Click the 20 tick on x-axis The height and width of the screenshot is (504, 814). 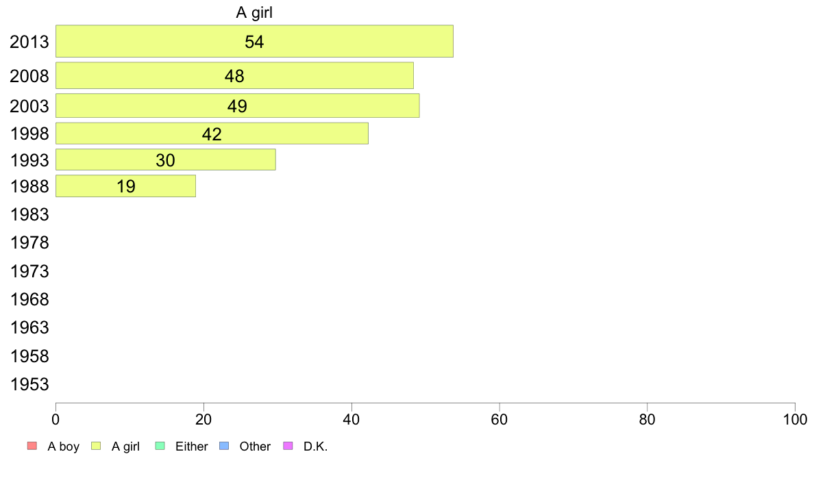[203, 419]
